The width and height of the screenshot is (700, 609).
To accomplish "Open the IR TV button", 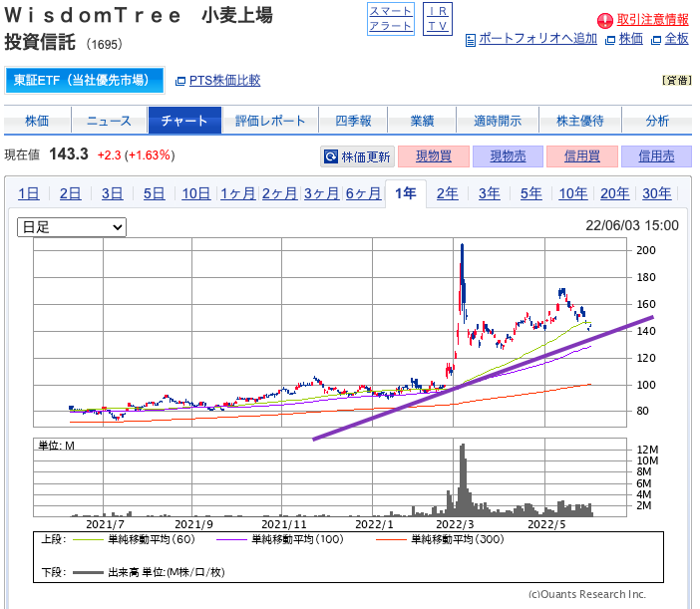I will 438,19.
